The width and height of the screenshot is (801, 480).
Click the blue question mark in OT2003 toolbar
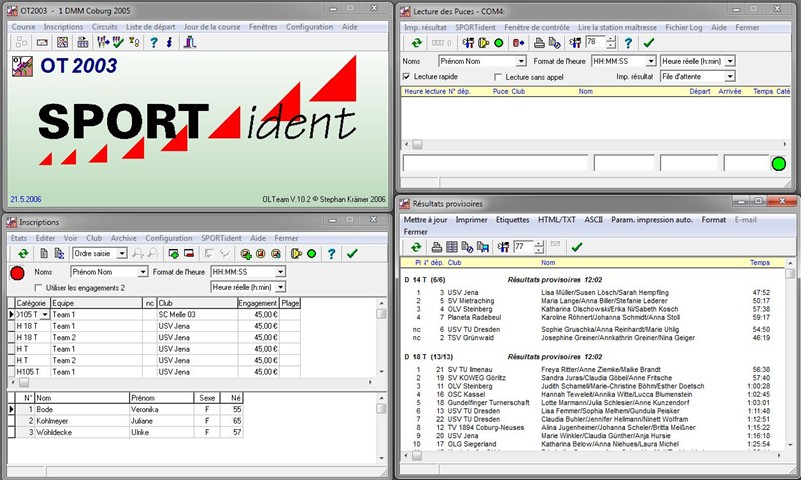click(x=154, y=42)
